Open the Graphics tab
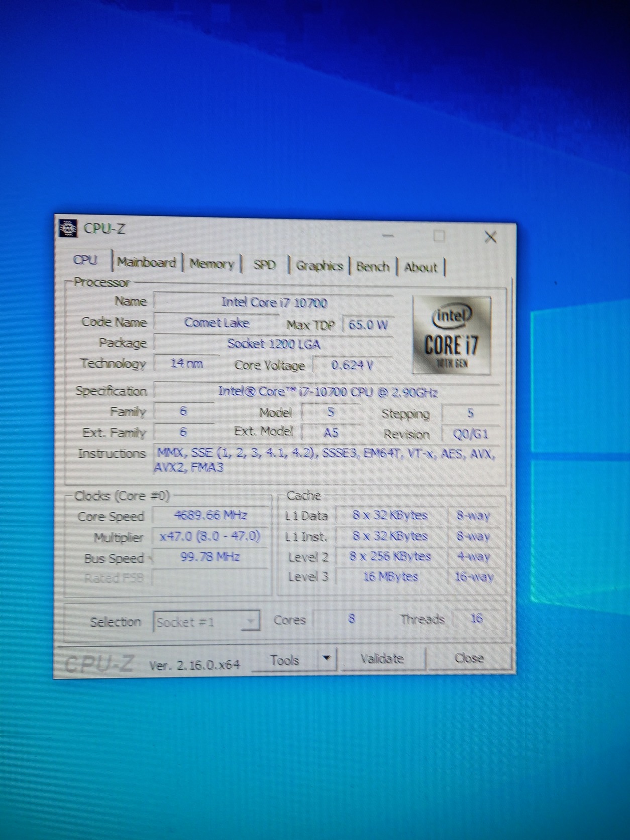This screenshot has height=840, width=630. pos(320,266)
